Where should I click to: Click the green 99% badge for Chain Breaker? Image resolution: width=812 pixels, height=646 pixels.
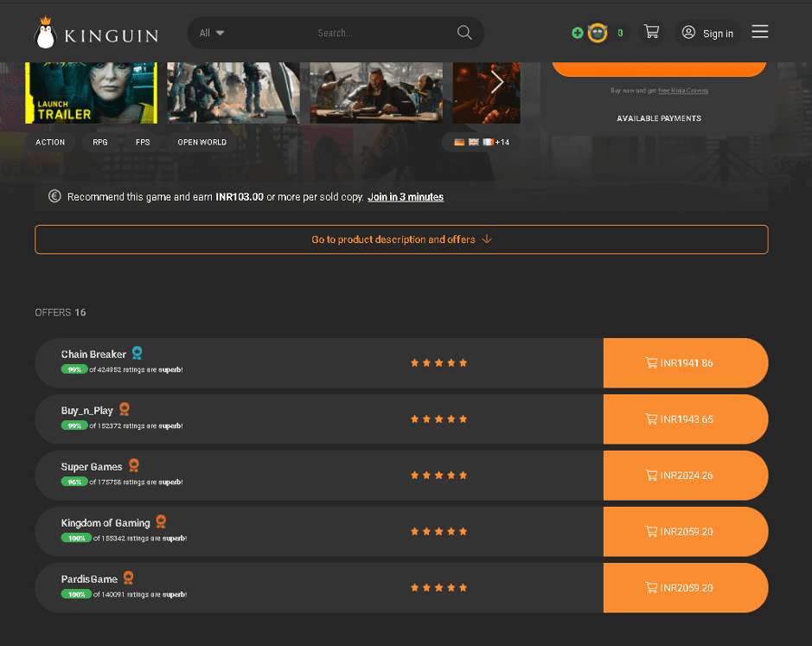(74, 369)
